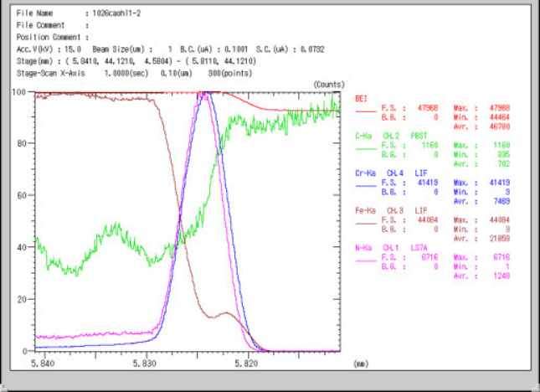Screen dimensions: 540x392
Task: Click the blue Cr-Ka legend line
Action: 366,186
